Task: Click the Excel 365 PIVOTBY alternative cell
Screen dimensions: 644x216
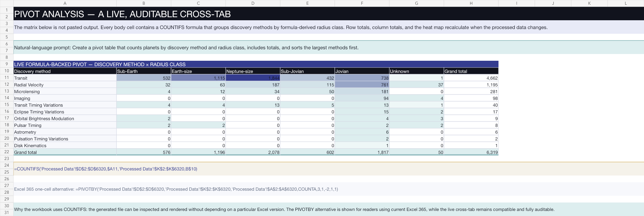Action: click(x=328, y=189)
